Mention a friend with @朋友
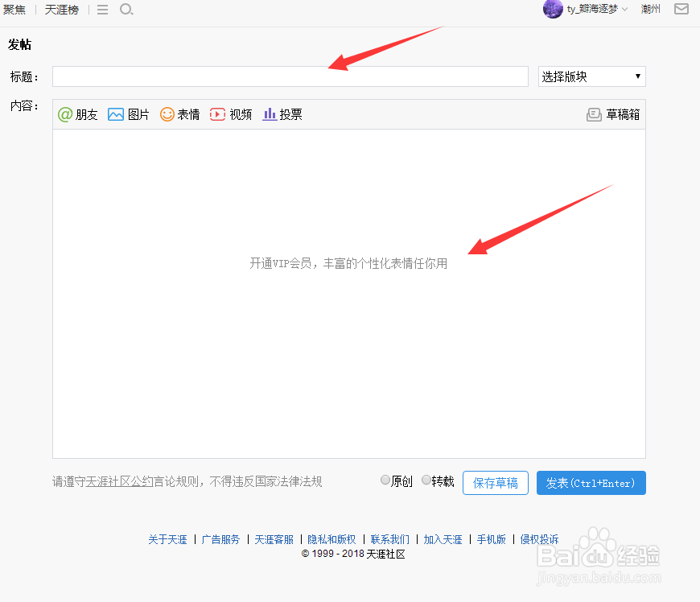The width and height of the screenshot is (700, 602). [78, 114]
